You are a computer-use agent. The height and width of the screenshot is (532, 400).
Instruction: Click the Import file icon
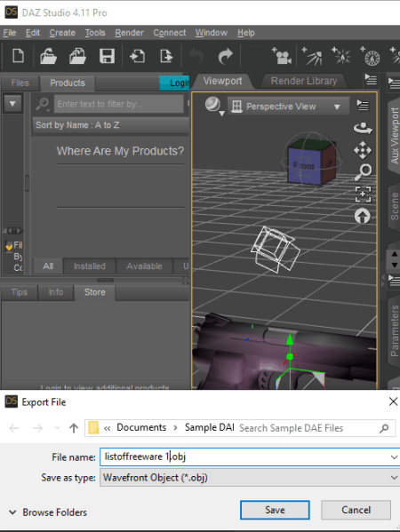tap(137, 56)
